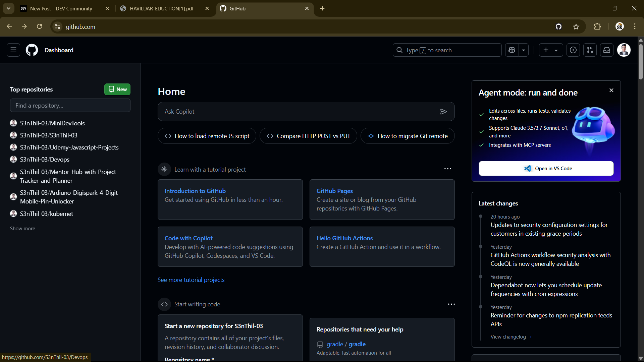Screen dimensions: 644x362
Task: Dismiss the Agent mode banner
Action: tap(611, 90)
